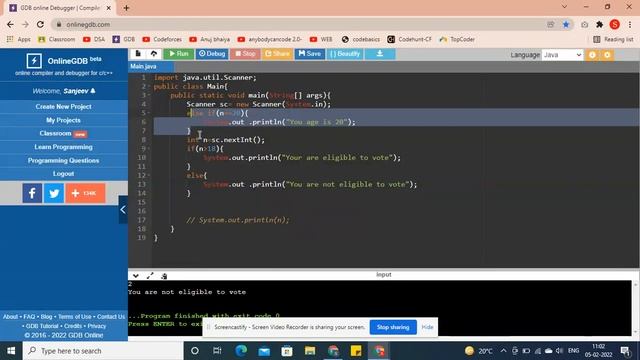Screen dimensions: 640x360
Task: Click the browser back arrow
Action: (x=10, y=24)
